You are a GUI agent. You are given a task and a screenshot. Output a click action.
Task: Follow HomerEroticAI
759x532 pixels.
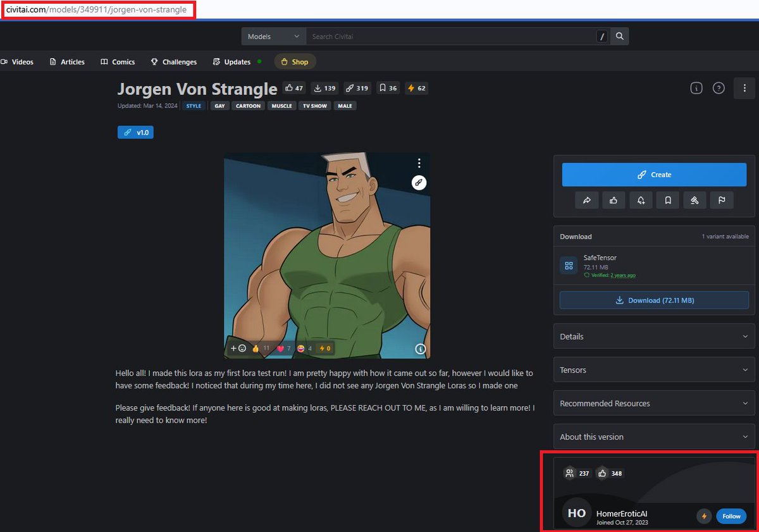731,516
